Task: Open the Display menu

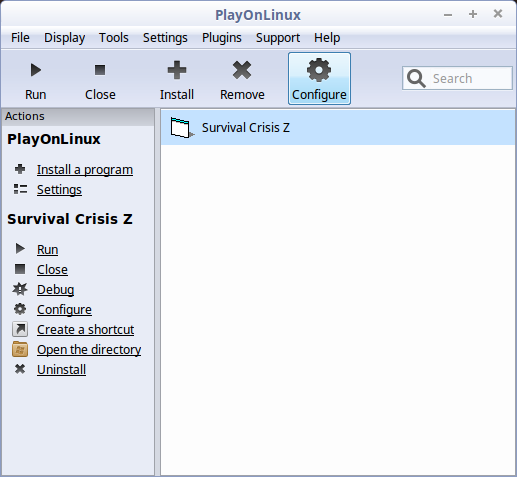Action: pyautogui.click(x=65, y=38)
